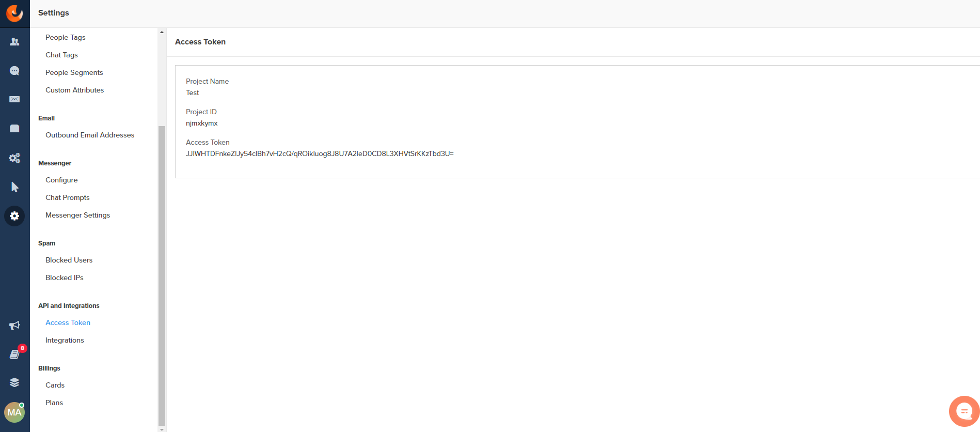This screenshot has width=980, height=432.
Task: Click the settings menu scrollbar thumb
Action: coord(162,275)
